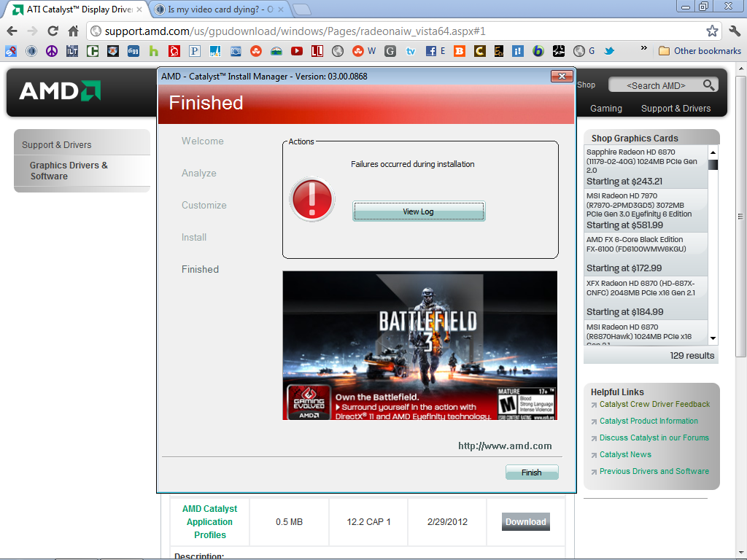Screen dimensions: 747x560
Task: Click the Battlefield 3 banner image
Action: 419,345
